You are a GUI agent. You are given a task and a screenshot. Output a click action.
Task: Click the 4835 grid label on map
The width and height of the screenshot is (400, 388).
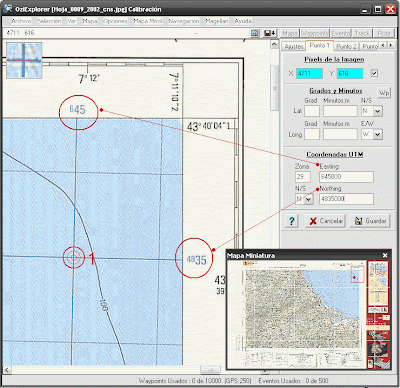(x=196, y=259)
